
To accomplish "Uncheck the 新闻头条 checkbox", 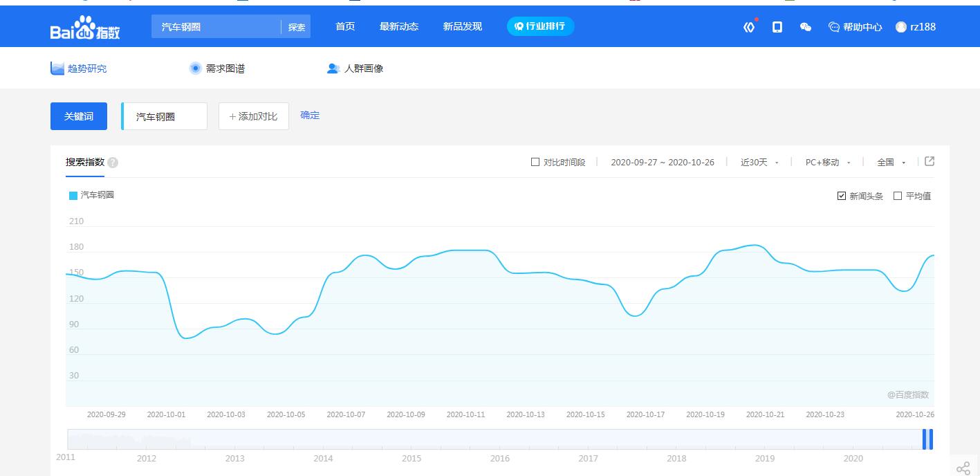I will tap(842, 196).
